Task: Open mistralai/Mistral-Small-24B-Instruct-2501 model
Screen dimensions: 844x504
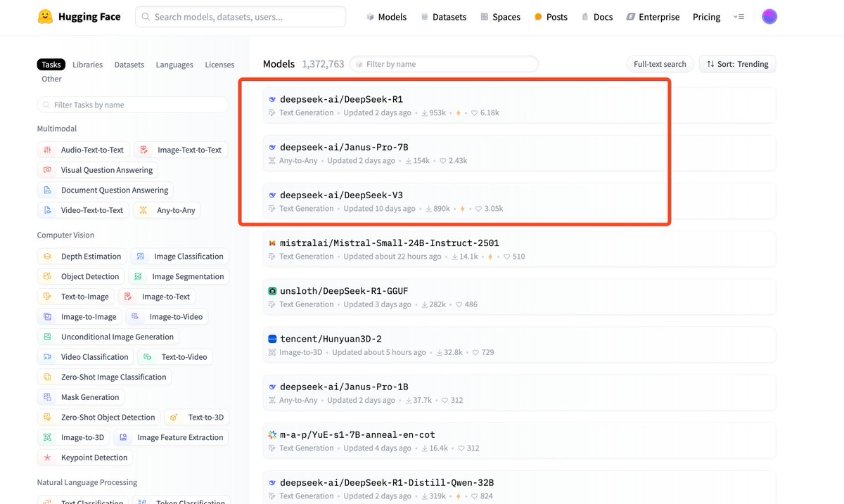Action: click(390, 243)
